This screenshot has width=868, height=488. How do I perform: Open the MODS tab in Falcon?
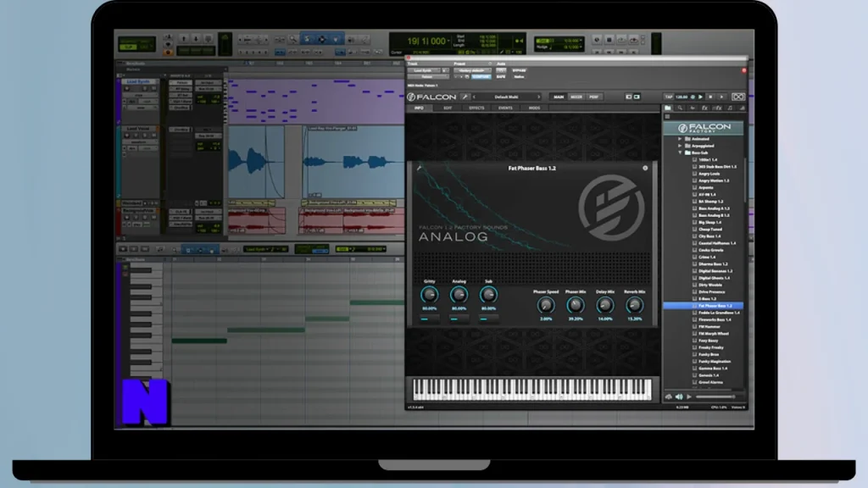[534, 108]
